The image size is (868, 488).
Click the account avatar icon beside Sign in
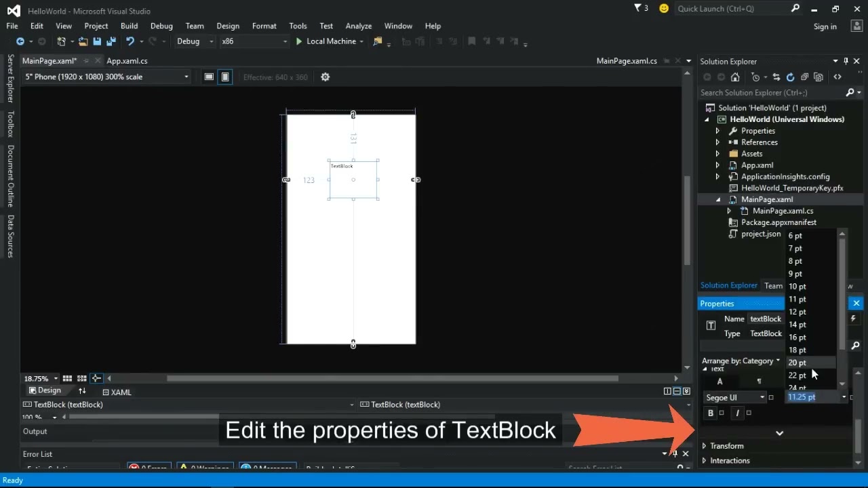click(856, 26)
